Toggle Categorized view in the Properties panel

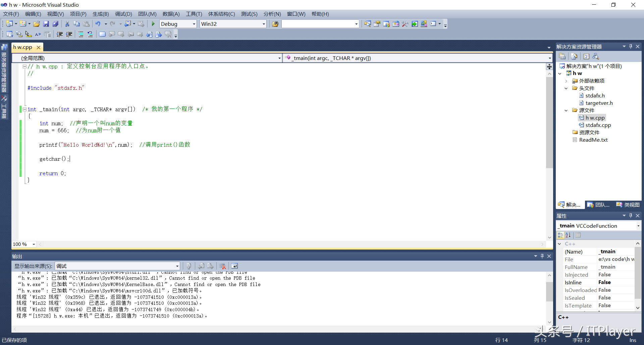(560, 235)
